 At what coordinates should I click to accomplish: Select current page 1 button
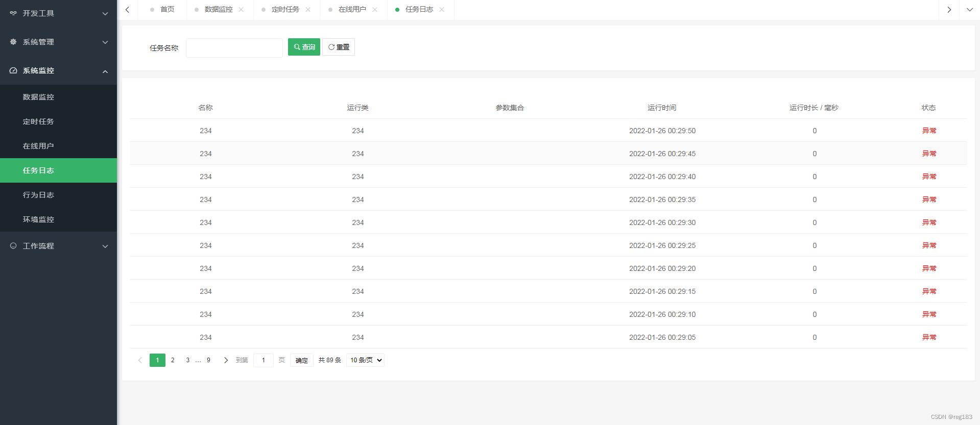click(157, 360)
